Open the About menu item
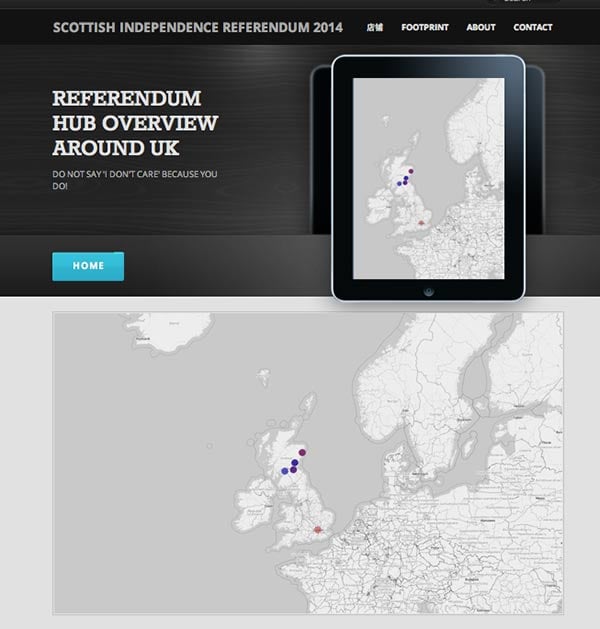 [x=480, y=27]
